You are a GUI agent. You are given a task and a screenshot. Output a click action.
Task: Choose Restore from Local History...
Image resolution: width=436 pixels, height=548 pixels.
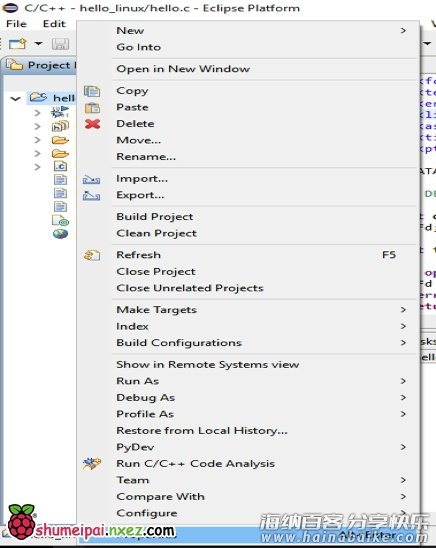[x=248, y=431]
